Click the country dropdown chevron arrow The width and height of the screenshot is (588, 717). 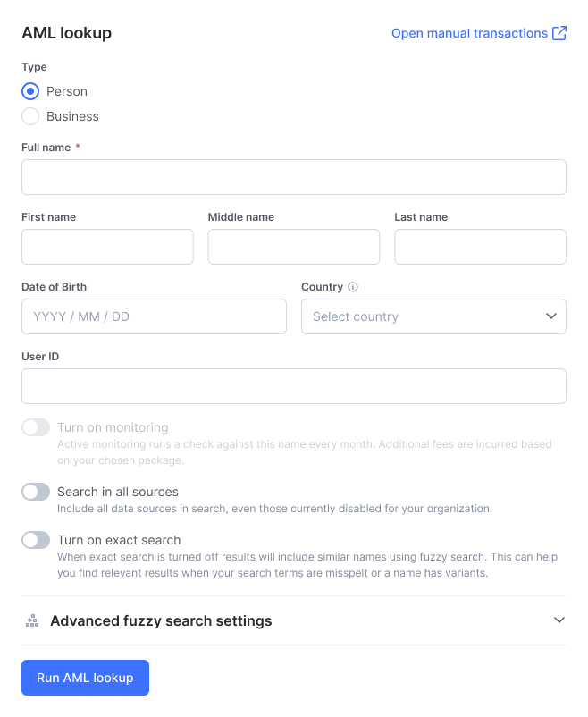tap(551, 316)
